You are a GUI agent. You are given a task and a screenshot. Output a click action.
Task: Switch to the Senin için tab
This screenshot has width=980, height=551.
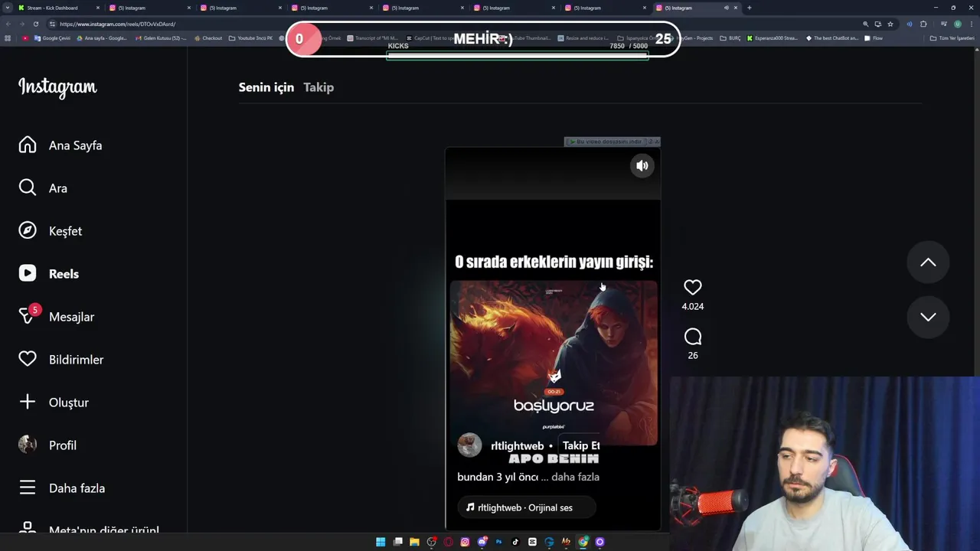(x=266, y=87)
